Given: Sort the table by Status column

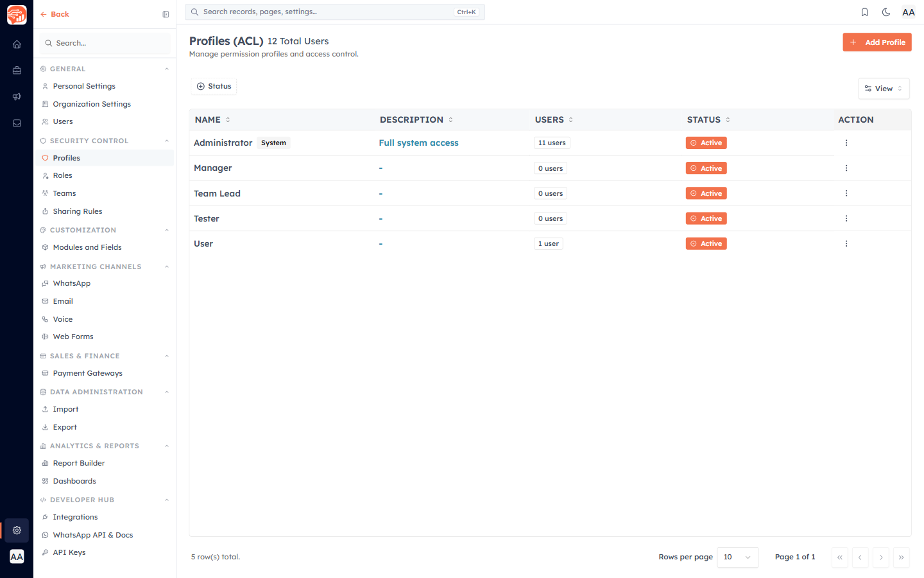Looking at the screenshot, I should click(x=708, y=119).
